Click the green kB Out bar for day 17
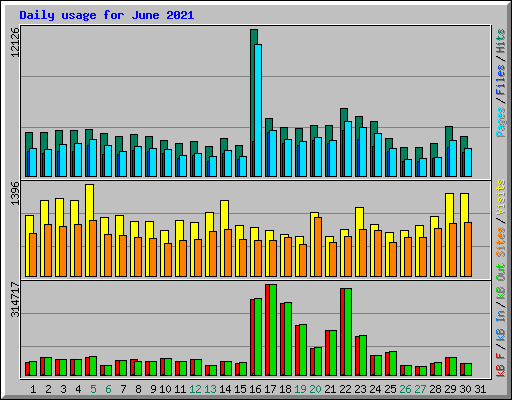 coord(273,330)
